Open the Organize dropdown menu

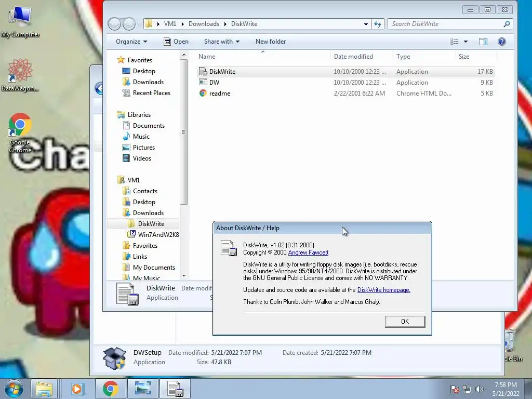click(131, 42)
